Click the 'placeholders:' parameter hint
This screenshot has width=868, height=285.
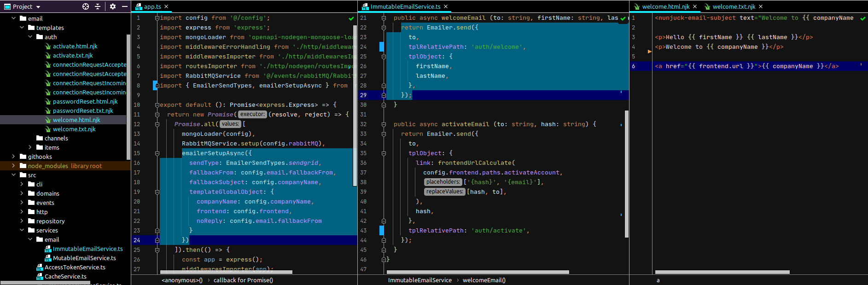click(443, 182)
